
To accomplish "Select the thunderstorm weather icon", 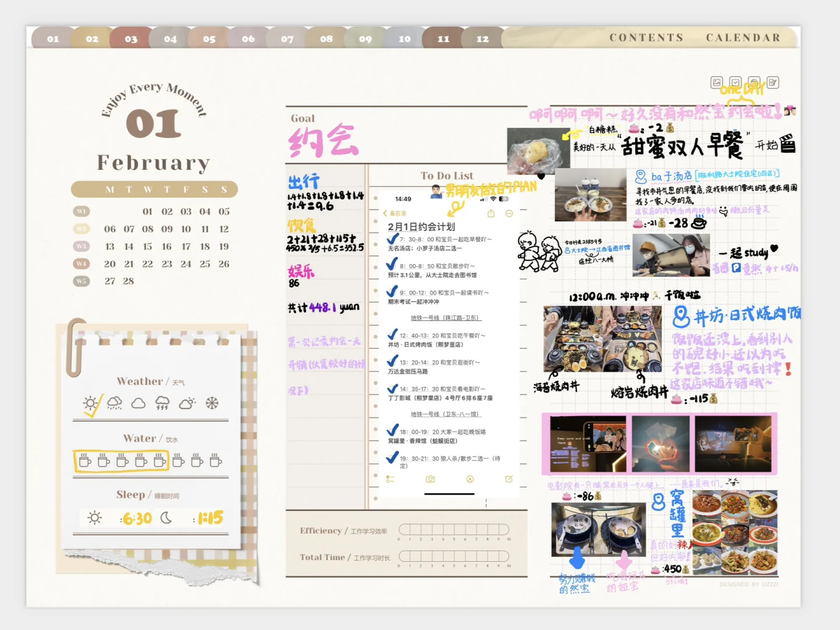I will (162, 403).
